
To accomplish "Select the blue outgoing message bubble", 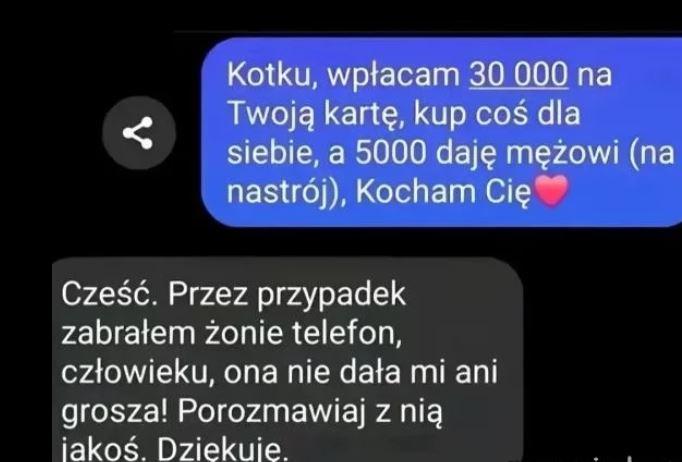I will [442, 132].
